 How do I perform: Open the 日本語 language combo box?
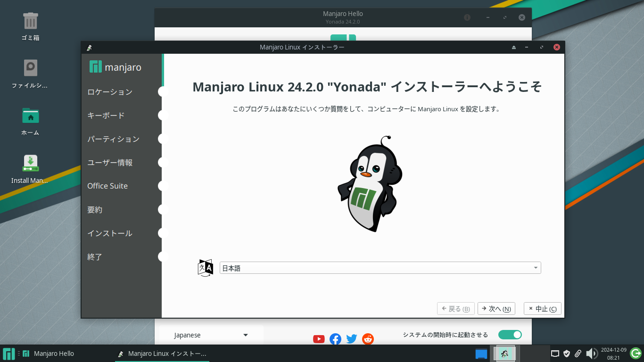pyautogui.click(x=380, y=268)
